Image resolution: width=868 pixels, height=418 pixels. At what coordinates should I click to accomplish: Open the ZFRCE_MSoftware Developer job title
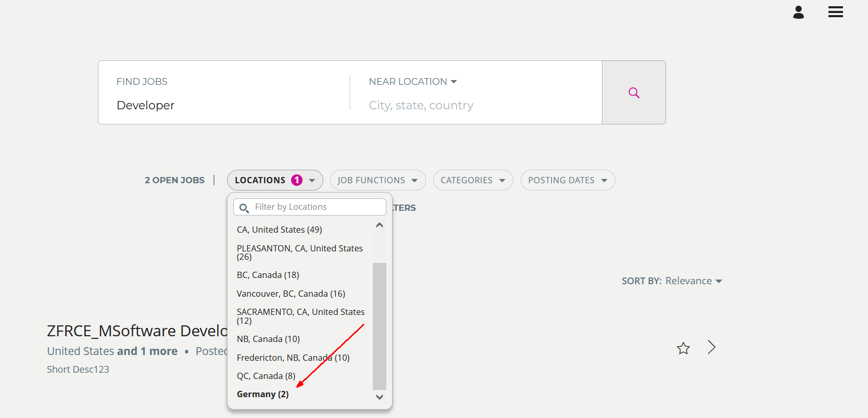click(137, 331)
